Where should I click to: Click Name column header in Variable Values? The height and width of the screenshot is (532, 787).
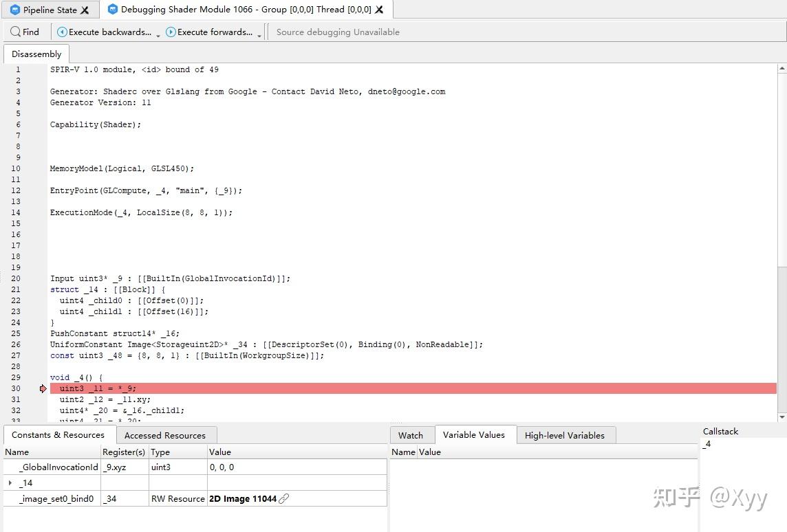[x=404, y=452]
